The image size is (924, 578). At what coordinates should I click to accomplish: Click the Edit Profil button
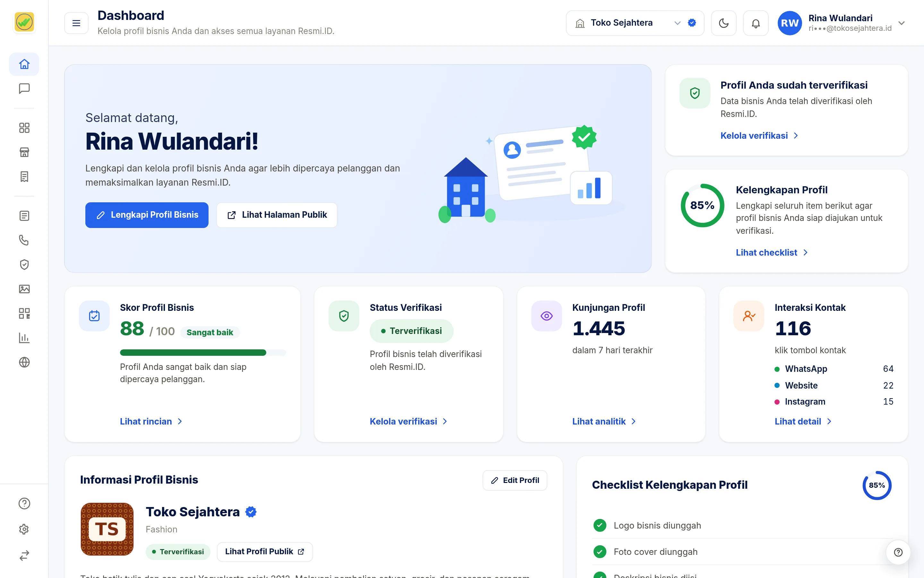[x=515, y=480]
